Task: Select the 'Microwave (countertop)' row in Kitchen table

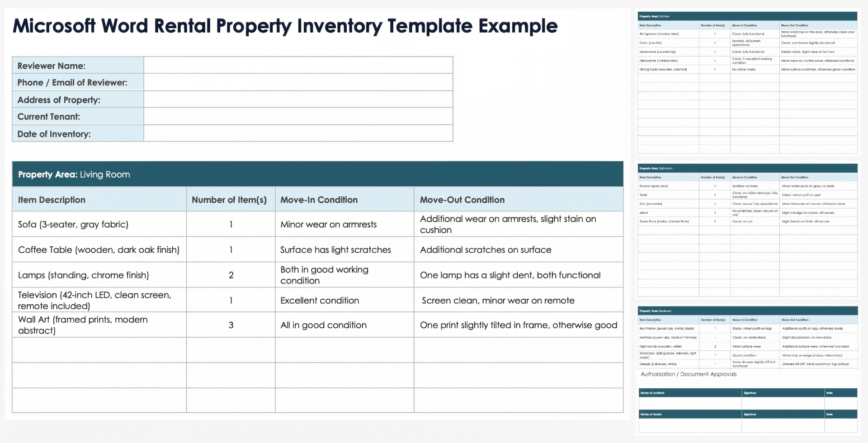Action: 747,52
